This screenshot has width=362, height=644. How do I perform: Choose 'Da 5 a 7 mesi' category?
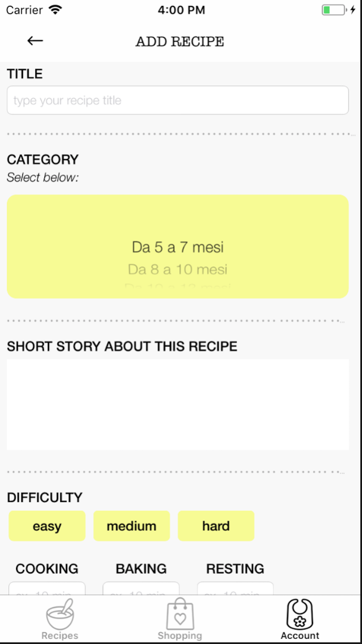click(178, 247)
